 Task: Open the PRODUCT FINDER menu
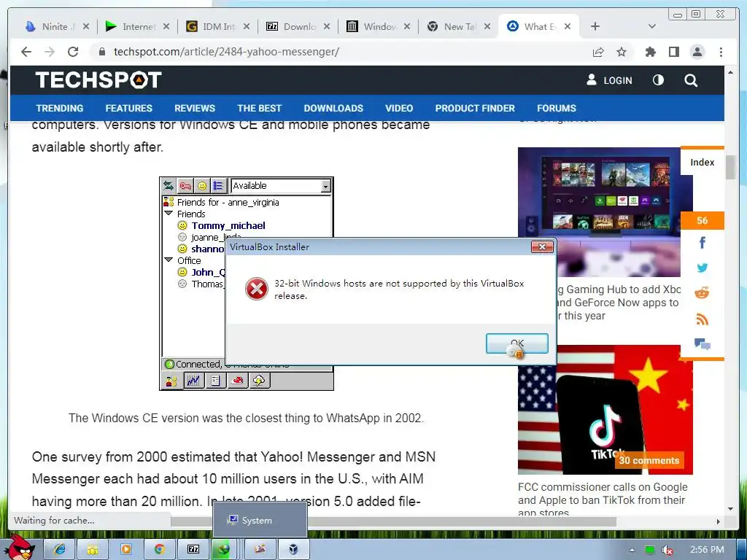475,108
